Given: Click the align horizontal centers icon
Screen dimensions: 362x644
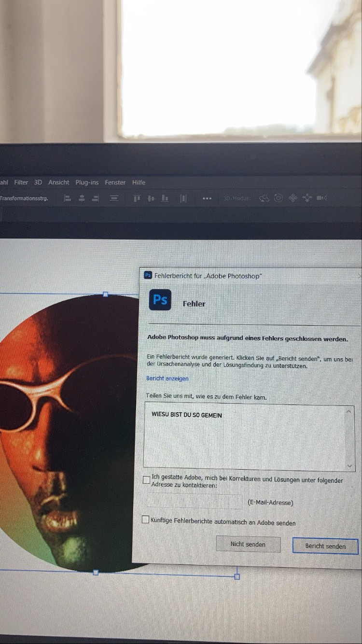Looking at the screenshot, I should coord(82,198).
